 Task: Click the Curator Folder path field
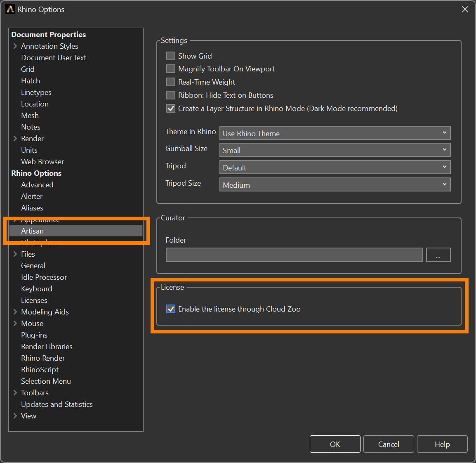pyautogui.click(x=294, y=255)
